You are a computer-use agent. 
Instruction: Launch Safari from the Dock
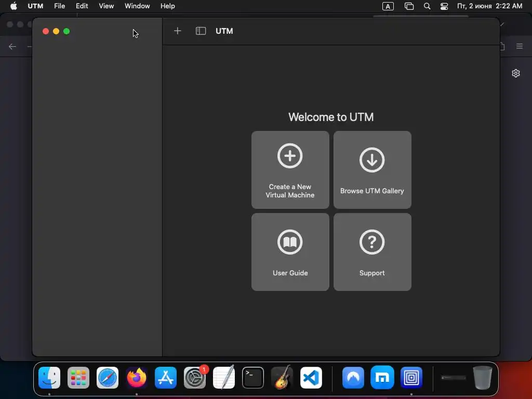(108, 378)
